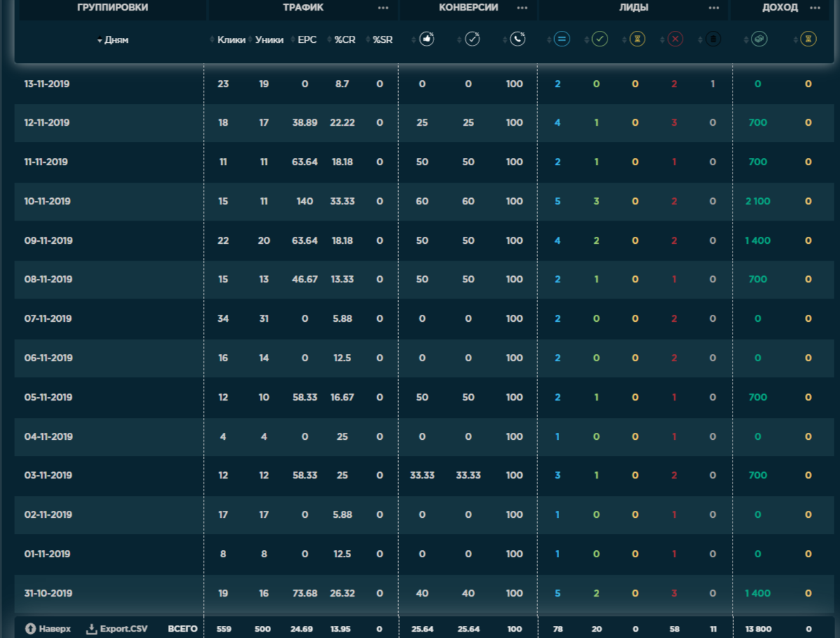Click total clicks 559 in footer
Image resolution: width=840 pixels, height=638 pixels.
224,629
